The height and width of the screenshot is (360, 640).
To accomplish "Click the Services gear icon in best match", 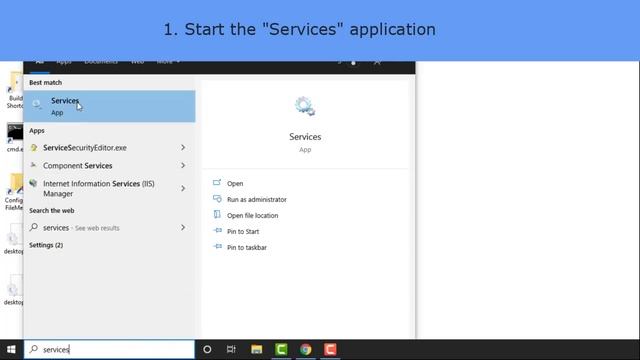I will pos(37,104).
